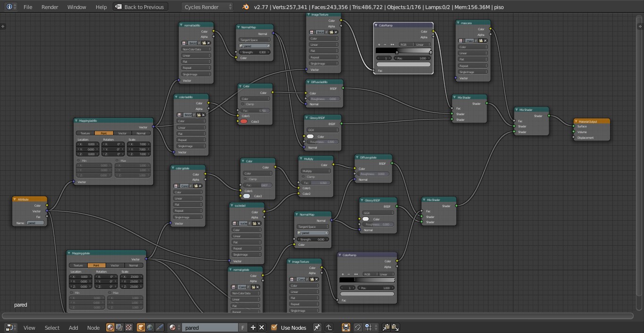Select world shader type globe icon
Screen dimensions: 644x333
pyautogui.click(x=150, y=327)
